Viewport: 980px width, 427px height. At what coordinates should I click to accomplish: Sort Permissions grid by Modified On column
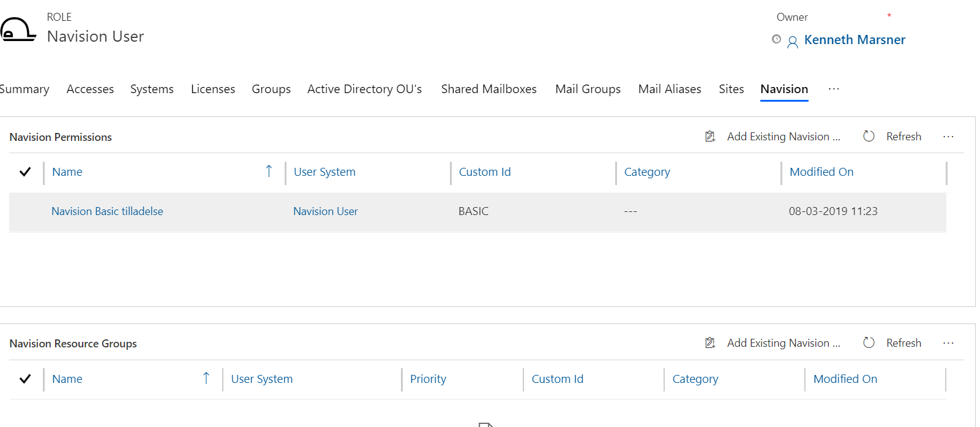[x=821, y=172]
